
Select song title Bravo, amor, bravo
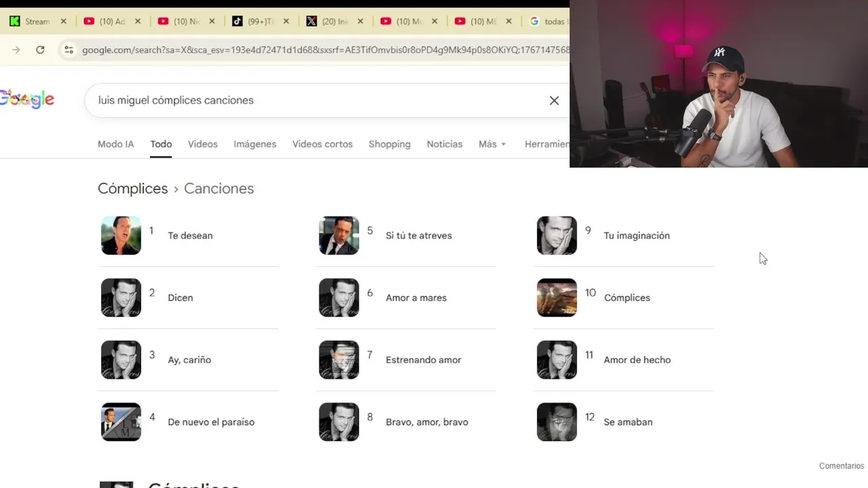click(427, 422)
